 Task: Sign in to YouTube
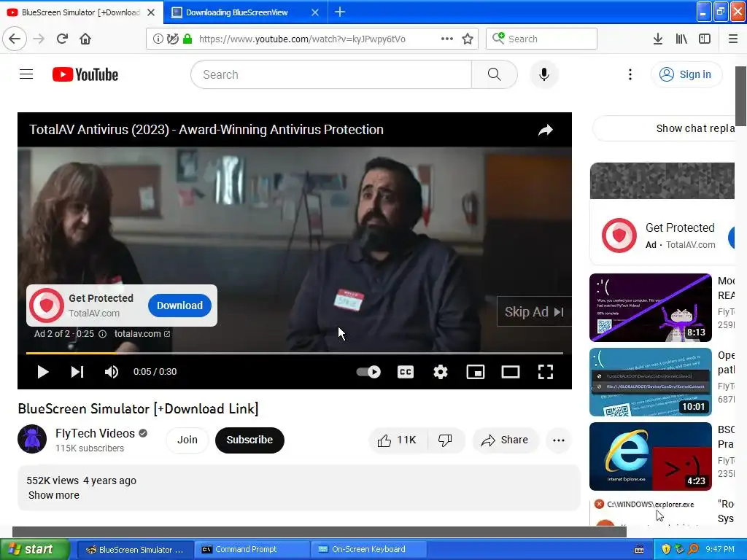tap(686, 74)
